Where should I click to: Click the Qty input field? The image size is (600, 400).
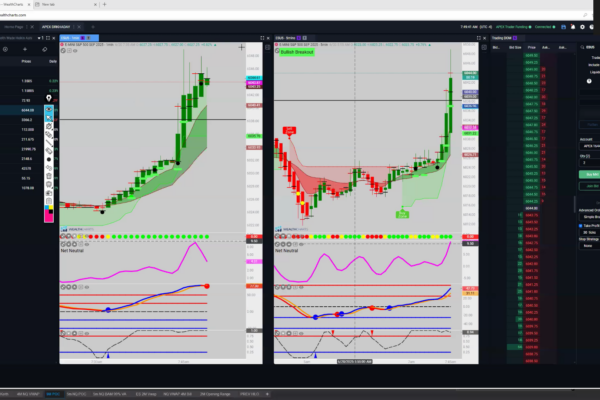coord(590,163)
